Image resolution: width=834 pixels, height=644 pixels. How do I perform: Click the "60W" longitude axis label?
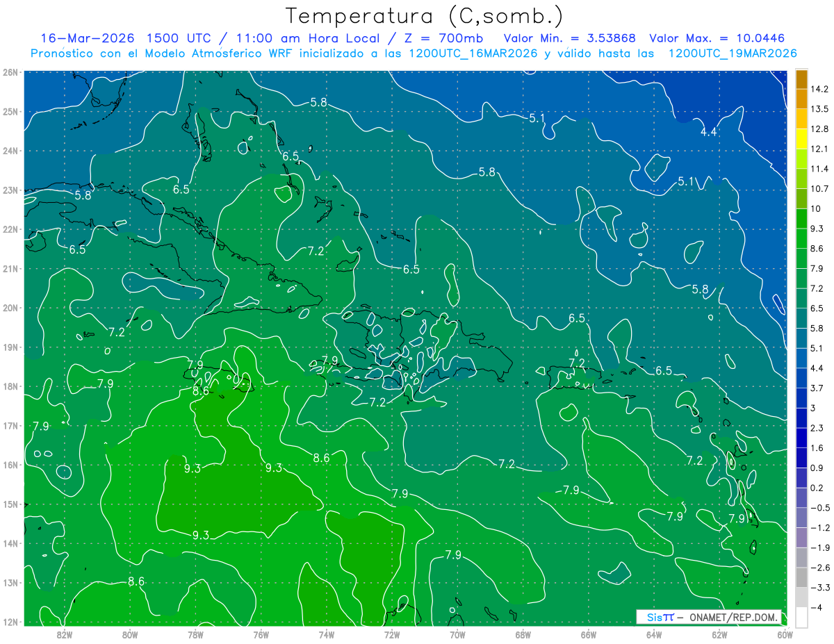coord(785,634)
